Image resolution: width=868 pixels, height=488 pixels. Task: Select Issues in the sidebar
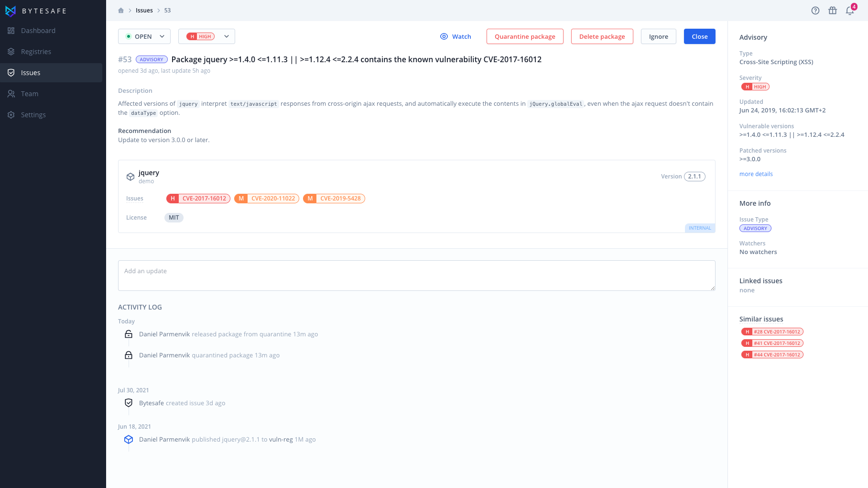51,73
